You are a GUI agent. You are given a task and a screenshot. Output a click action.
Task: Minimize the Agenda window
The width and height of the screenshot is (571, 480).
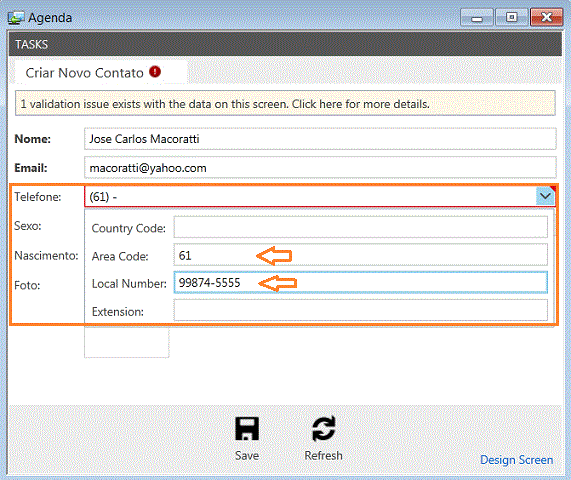(x=477, y=17)
